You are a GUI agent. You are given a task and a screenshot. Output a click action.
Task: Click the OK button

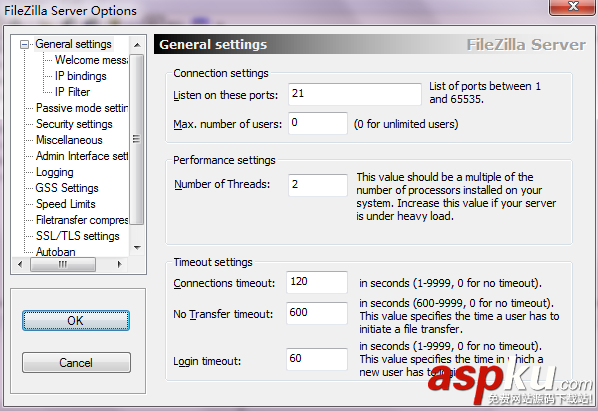[x=76, y=321]
